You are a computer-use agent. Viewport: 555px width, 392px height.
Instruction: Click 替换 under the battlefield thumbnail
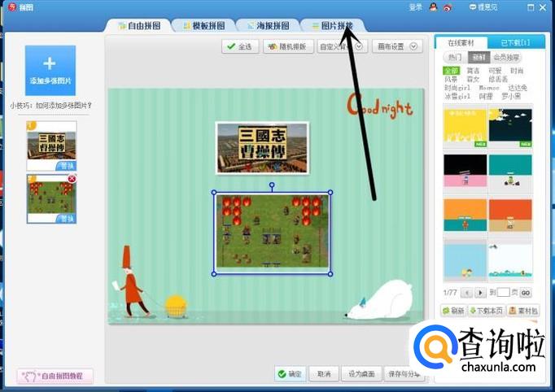(x=66, y=219)
